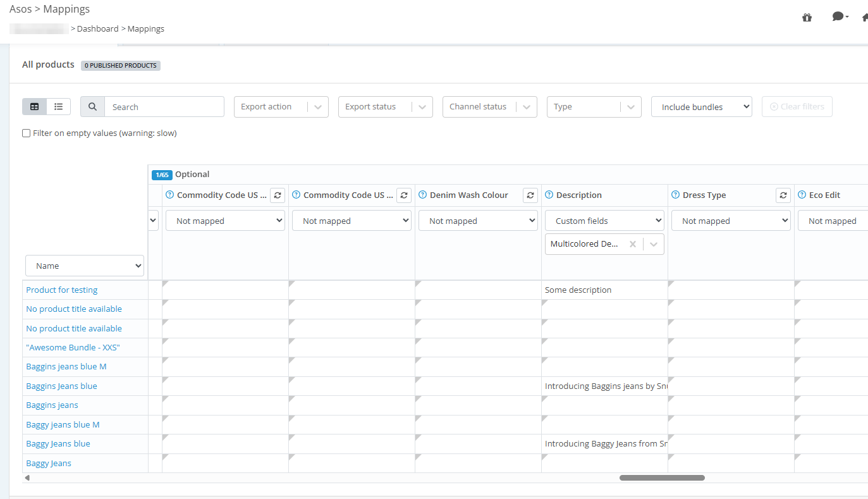The height and width of the screenshot is (499, 868).
Task: Refresh the Dress Type column values
Action: (783, 195)
